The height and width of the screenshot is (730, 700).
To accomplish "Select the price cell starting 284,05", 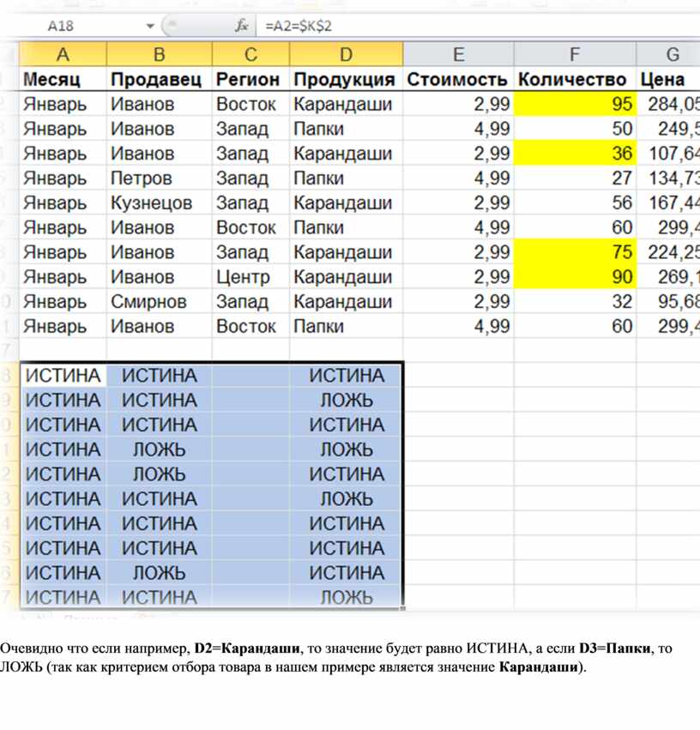I will 668,103.
